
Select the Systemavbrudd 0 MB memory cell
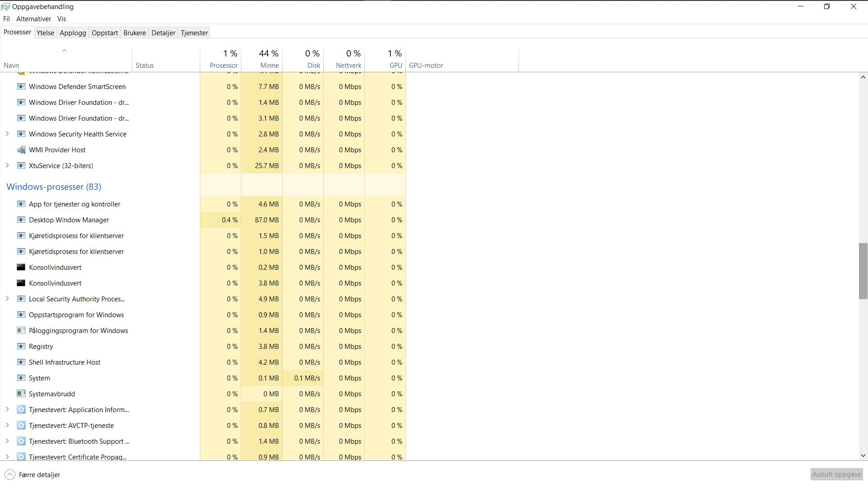[262, 394]
